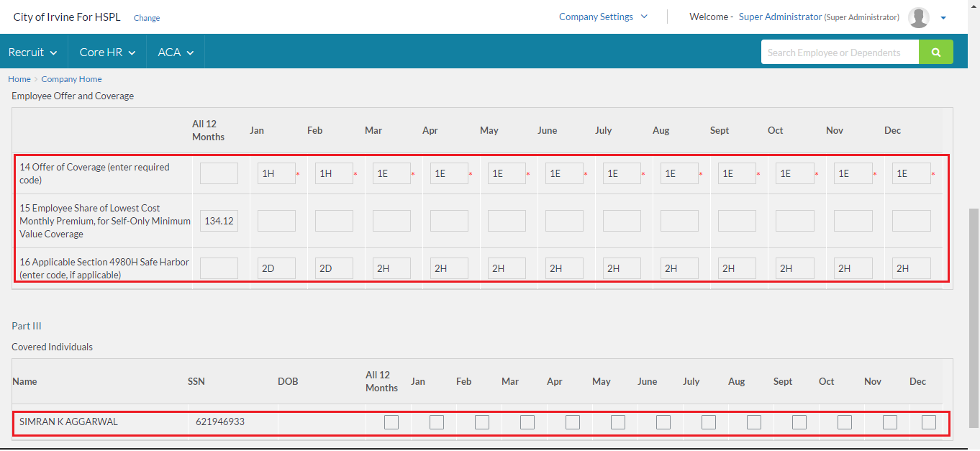Select the SSN value 621946933
The height and width of the screenshot is (451, 980).
click(220, 422)
